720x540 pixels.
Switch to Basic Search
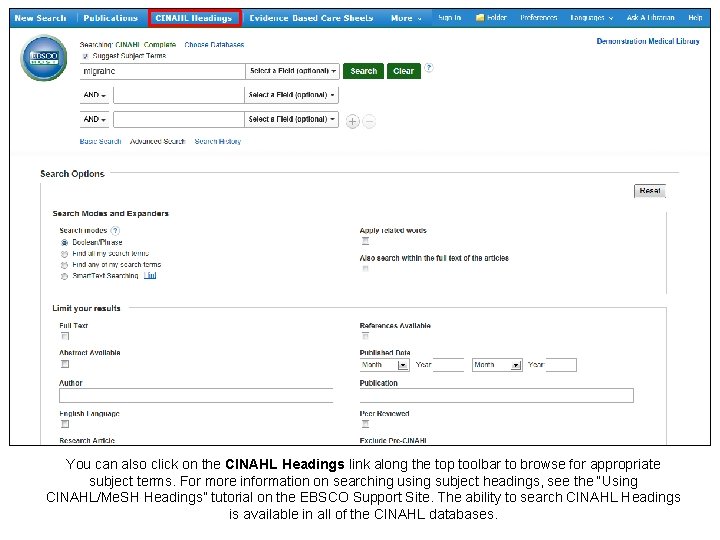click(100, 141)
